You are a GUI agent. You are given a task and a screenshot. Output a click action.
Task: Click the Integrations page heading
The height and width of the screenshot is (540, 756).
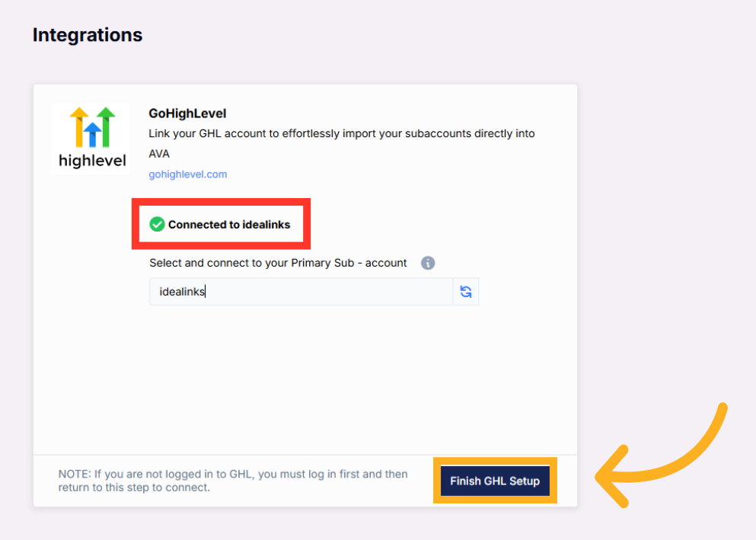(x=88, y=35)
